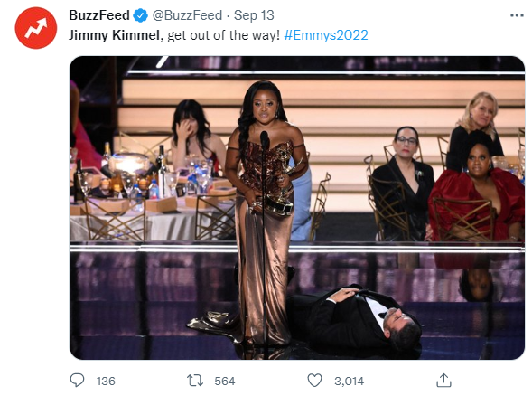This screenshot has height=396, width=532.
Task: Click the reply speech bubble icon
Action: coord(77,380)
